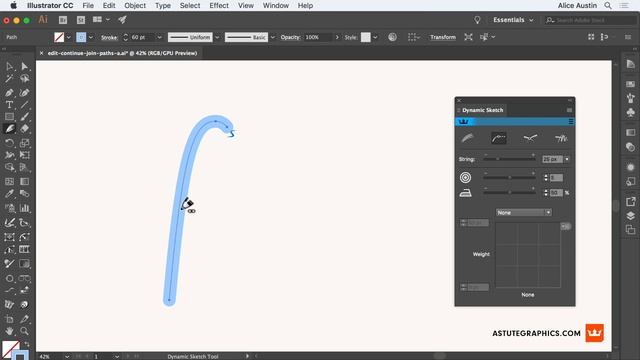This screenshot has width=640, height=360.
Task: Select the Pen tool
Action: [9, 92]
